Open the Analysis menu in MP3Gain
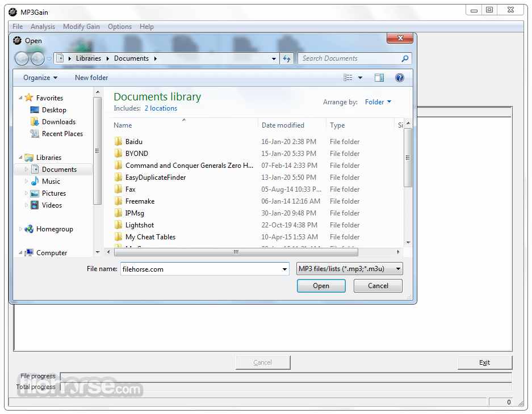This screenshot has height=414, width=532. pos(43,27)
